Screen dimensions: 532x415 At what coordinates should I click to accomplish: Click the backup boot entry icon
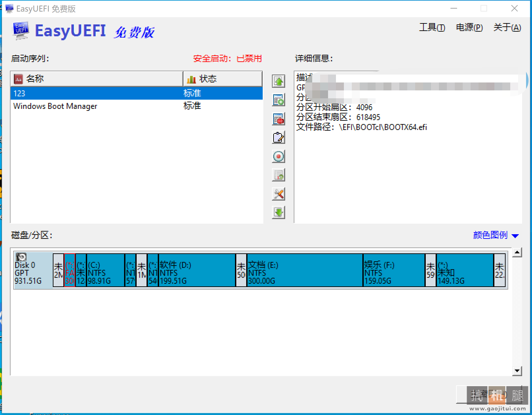pyautogui.click(x=279, y=175)
